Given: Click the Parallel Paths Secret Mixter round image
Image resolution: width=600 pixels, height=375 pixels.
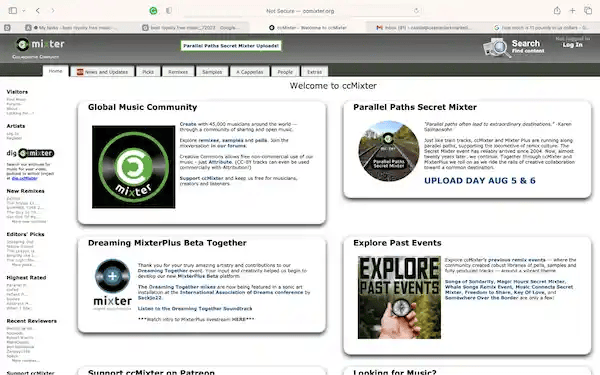Looking at the screenshot, I should coord(389,151).
